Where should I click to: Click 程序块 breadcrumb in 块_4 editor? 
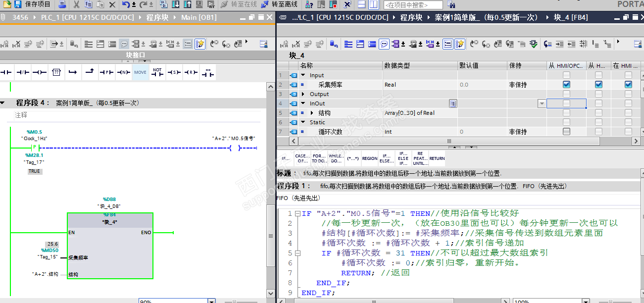411,17
